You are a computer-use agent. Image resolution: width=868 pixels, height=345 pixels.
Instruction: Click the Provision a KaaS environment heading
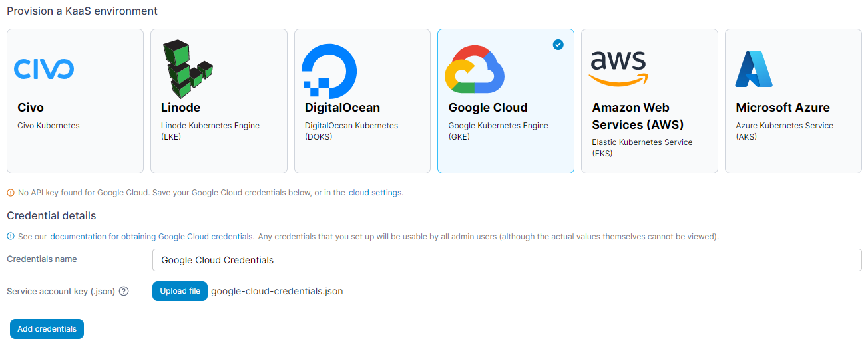82,11
